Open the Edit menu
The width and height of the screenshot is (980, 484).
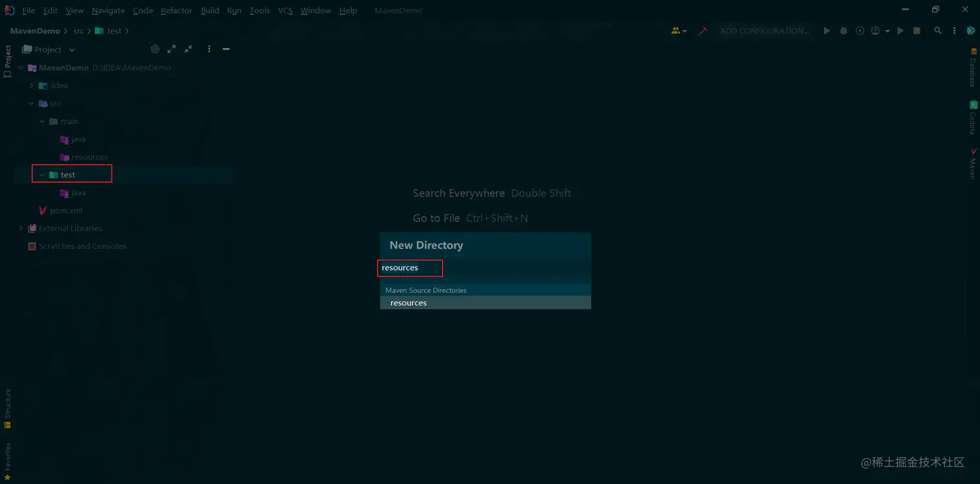point(51,10)
